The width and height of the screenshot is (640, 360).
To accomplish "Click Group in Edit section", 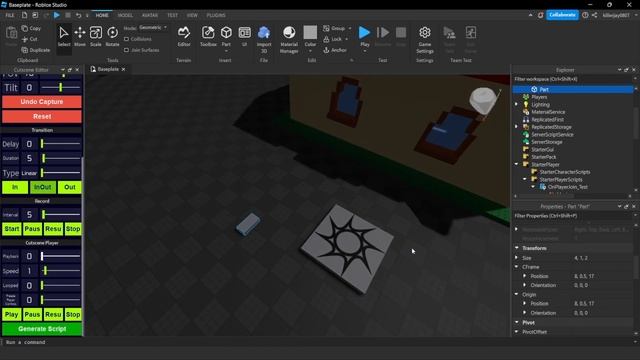I will pyautogui.click(x=334, y=28).
